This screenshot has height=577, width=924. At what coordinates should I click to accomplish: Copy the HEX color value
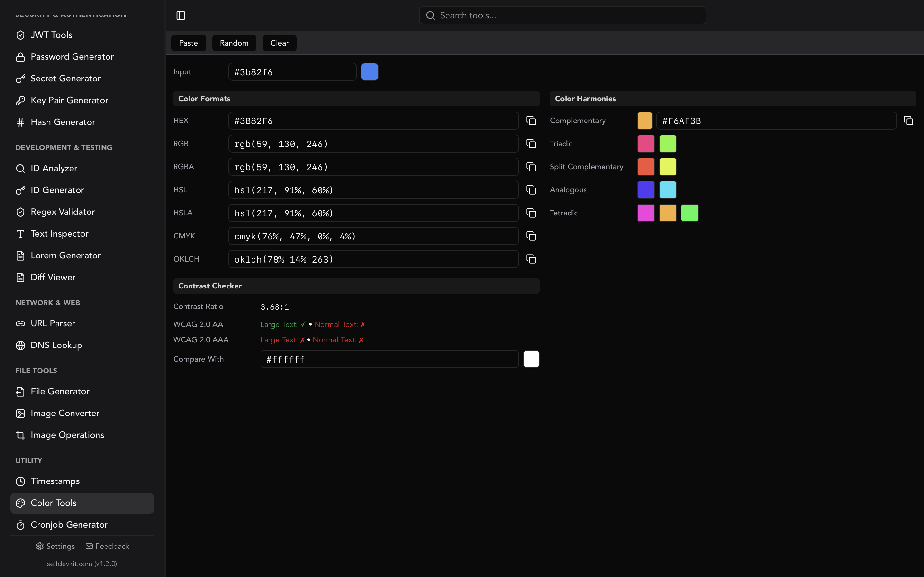[531, 121]
